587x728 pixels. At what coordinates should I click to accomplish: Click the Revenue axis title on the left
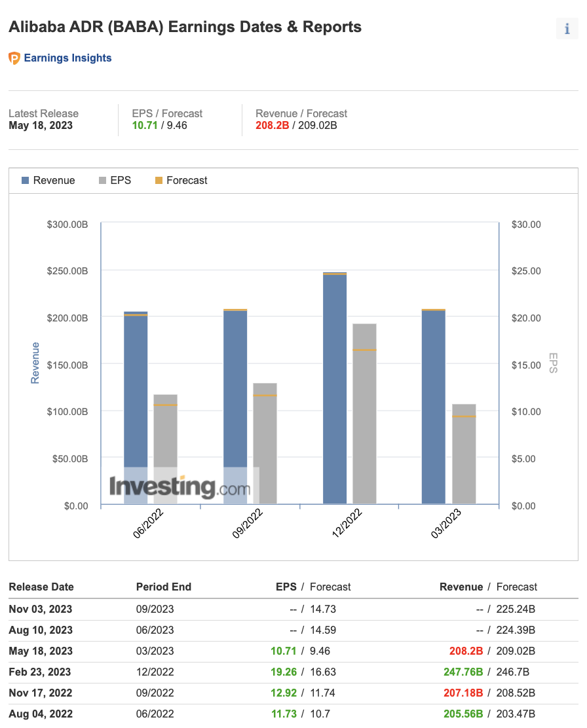pyautogui.click(x=35, y=363)
